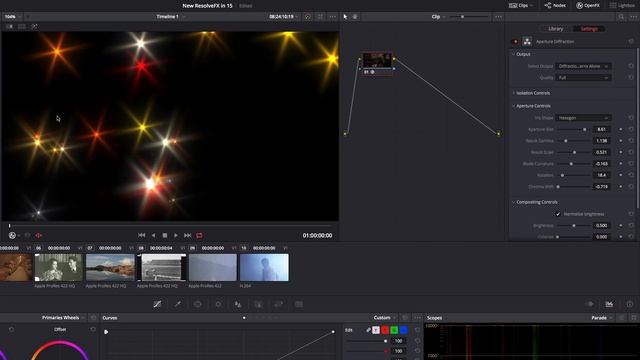Open the Primaries Wheels mode dropdown
The width and height of the screenshot is (640, 360).
point(63,318)
